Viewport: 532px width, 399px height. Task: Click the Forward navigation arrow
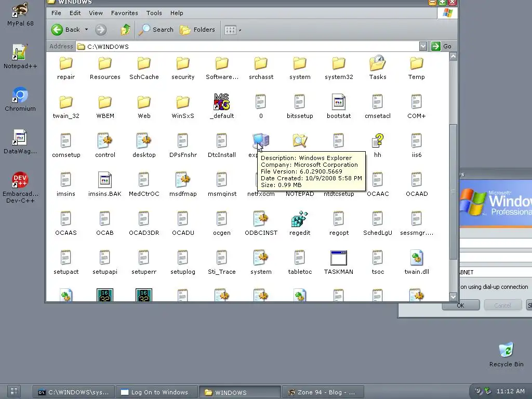tap(100, 30)
